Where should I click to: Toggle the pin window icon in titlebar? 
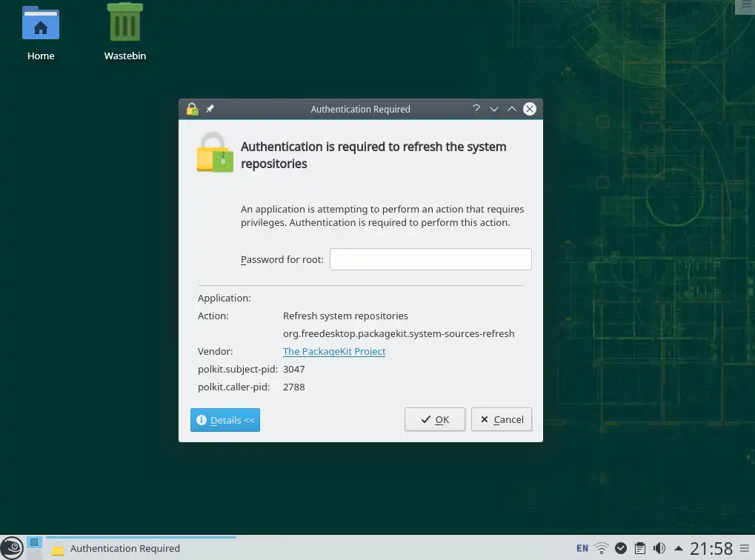210,109
